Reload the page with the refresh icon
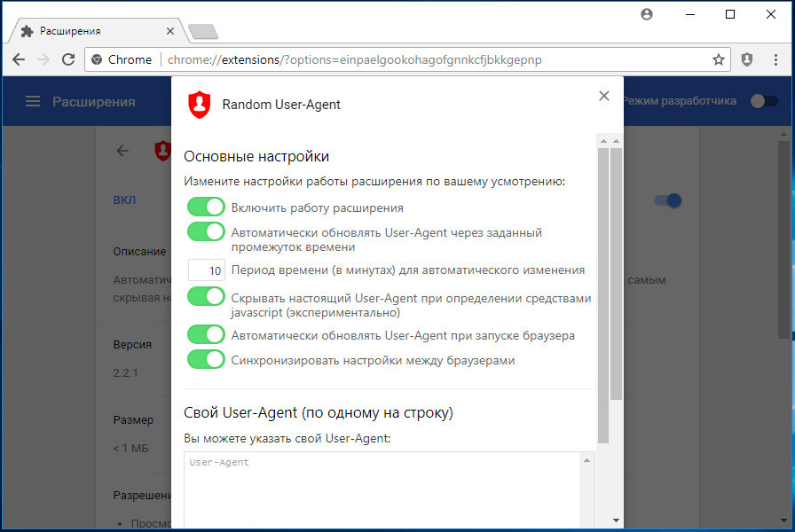Viewport: 795px width, 532px height. click(x=68, y=59)
